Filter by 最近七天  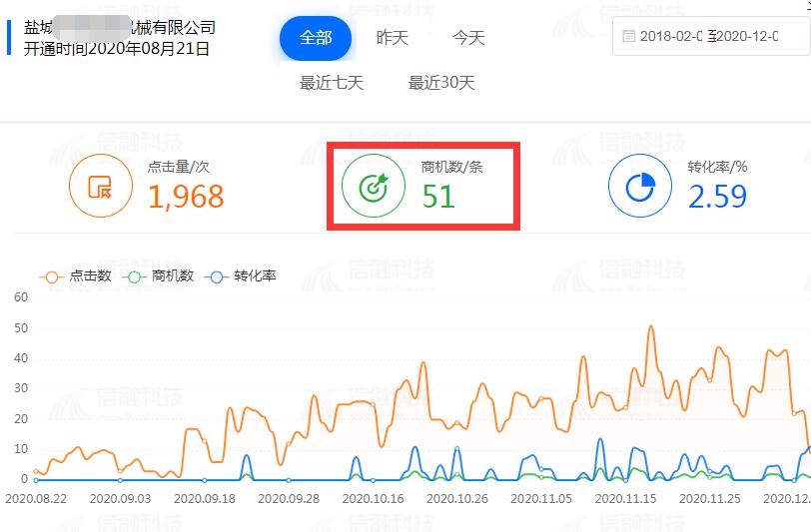tap(331, 83)
